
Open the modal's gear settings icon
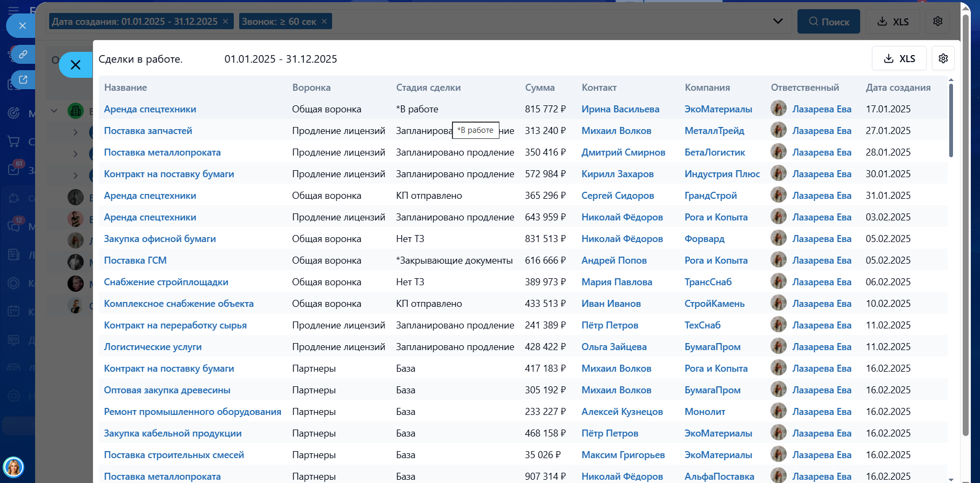pyautogui.click(x=943, y=58)
